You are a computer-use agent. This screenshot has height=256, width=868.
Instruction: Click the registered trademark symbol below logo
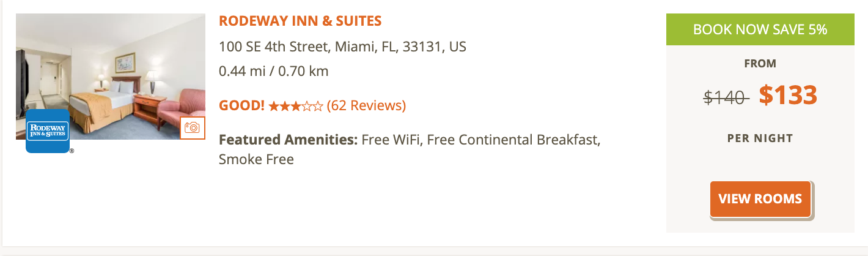72,150
